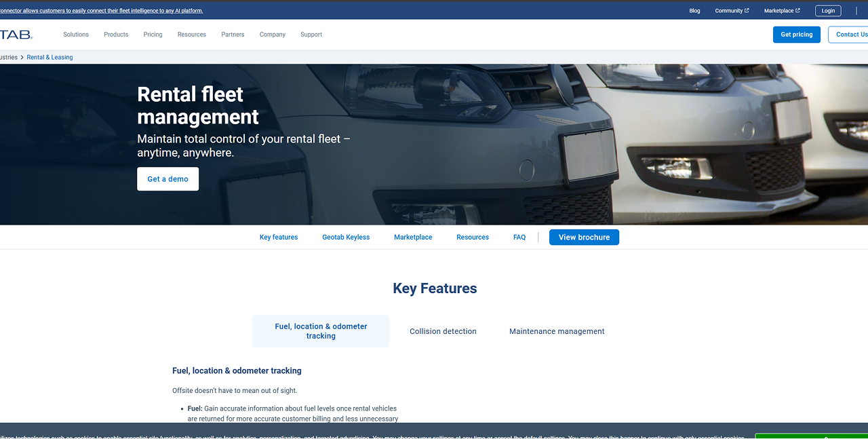The width and height of the screenshot is (868, 439).
Task: Click the external-link icon beside Community
Action: (747, 11)
